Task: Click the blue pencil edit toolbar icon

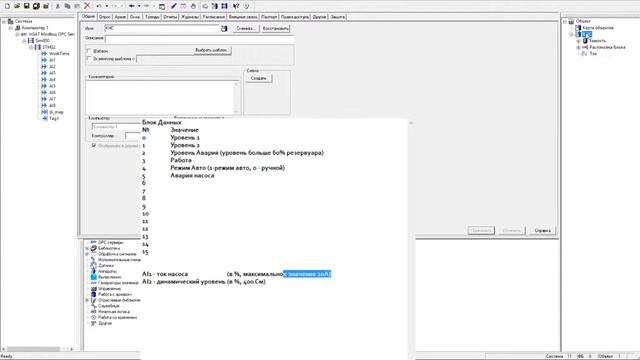Action: 173,6
